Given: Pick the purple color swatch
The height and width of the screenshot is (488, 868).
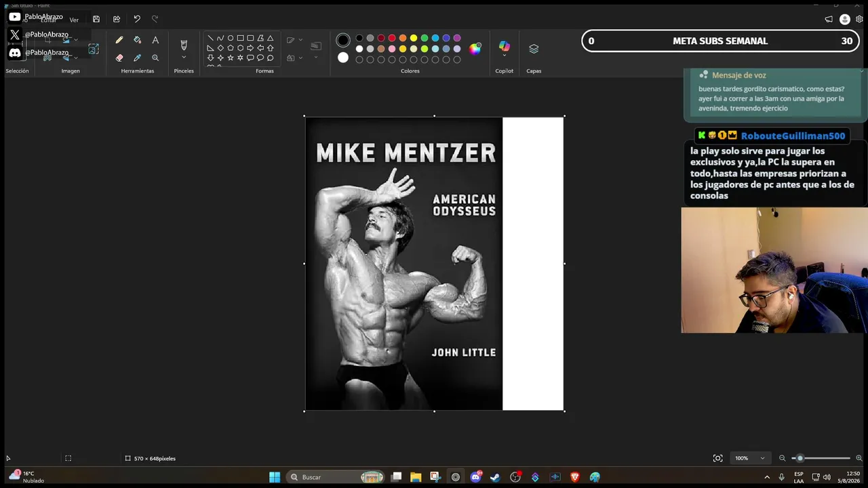Looking at the screenshot, I should (457, 38).
